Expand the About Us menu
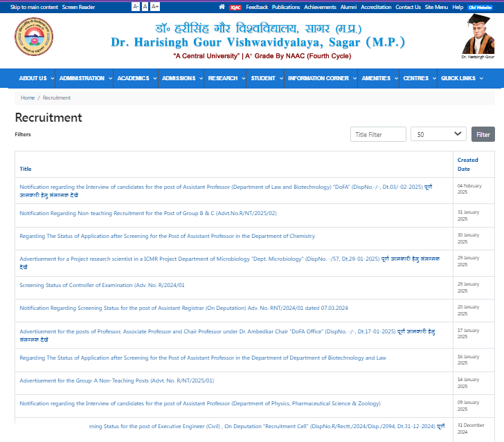Viewport: 504px width, 442px height. [x=36, y=79]
